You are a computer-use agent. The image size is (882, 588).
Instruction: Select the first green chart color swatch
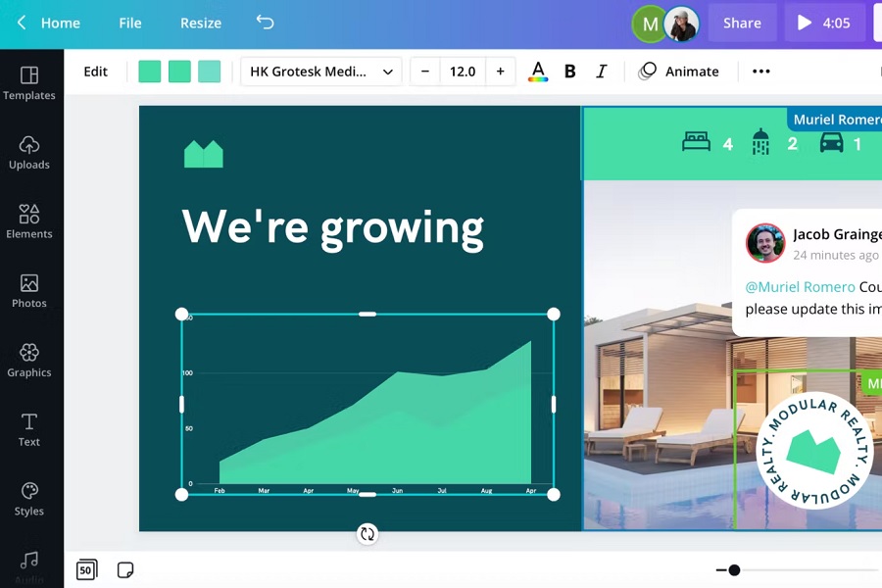click(149, 72)
